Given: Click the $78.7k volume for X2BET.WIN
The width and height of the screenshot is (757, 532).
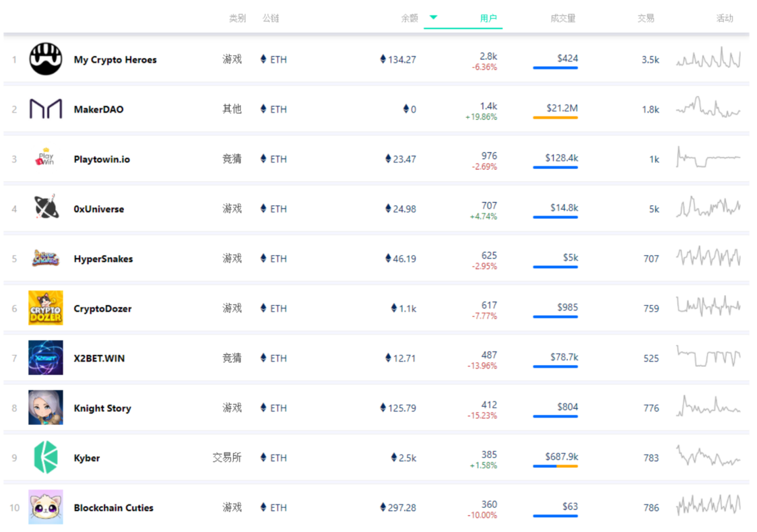Looking at the screenshot, I should pyautogui.click(x=564, y=357).
